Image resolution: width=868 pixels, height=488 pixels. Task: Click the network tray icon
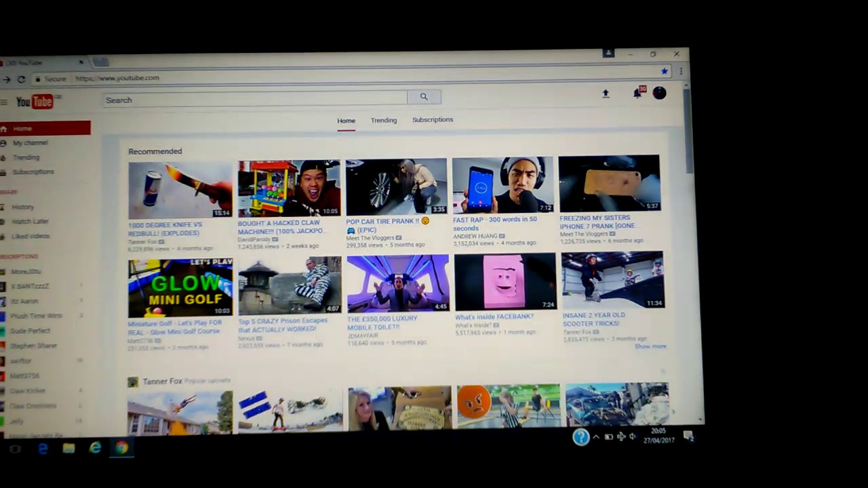[x=620, y=437]
